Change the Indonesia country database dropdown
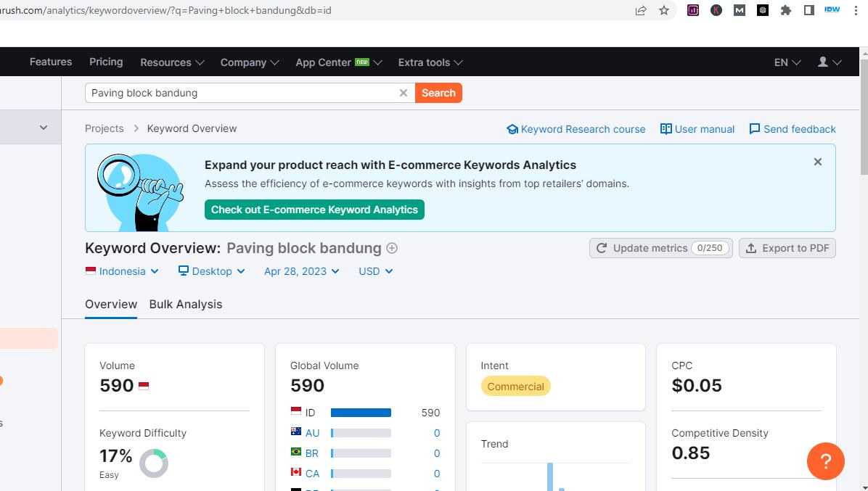This screenshot has width=868, height=491. coord(123,271)
